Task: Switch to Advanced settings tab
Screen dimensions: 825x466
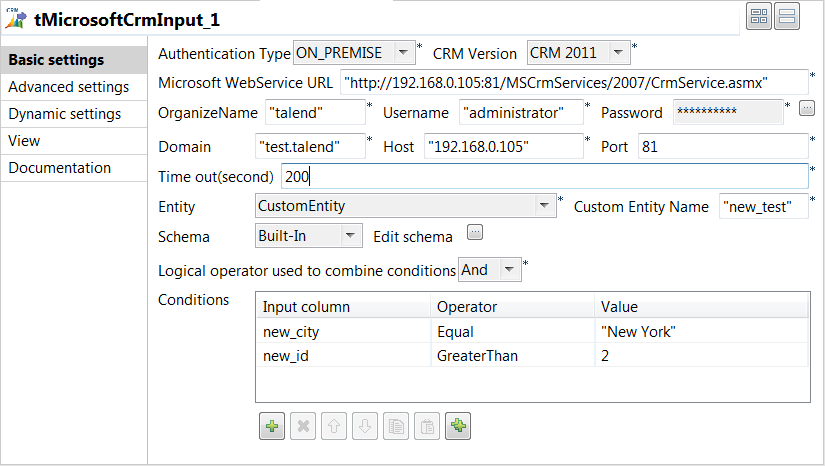Action: tap(68, 87)
